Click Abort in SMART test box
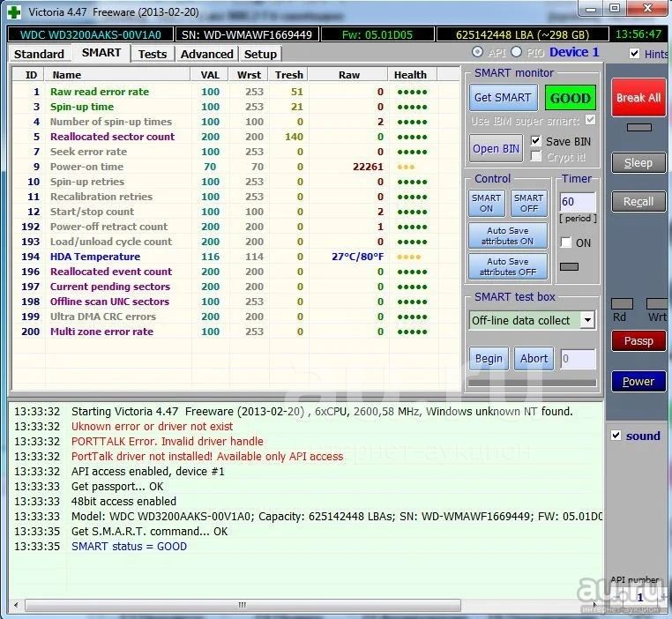672x619 pixels. (534, 359)
